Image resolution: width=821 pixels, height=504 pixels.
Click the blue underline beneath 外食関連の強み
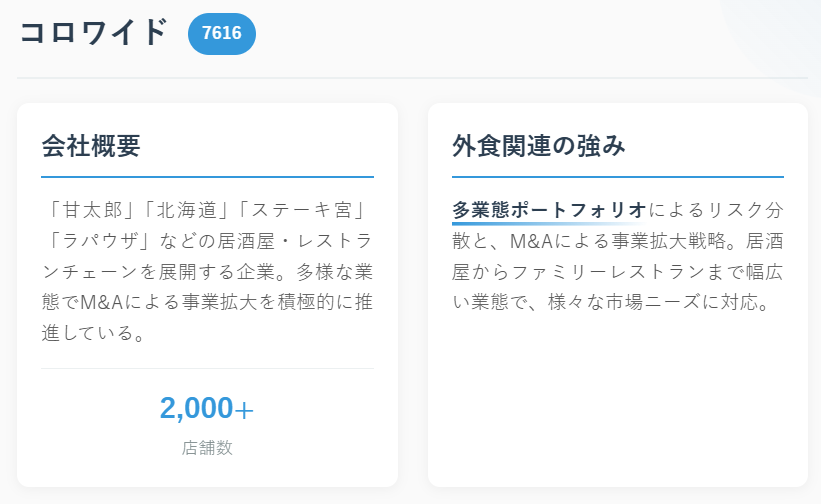[617, 177]
